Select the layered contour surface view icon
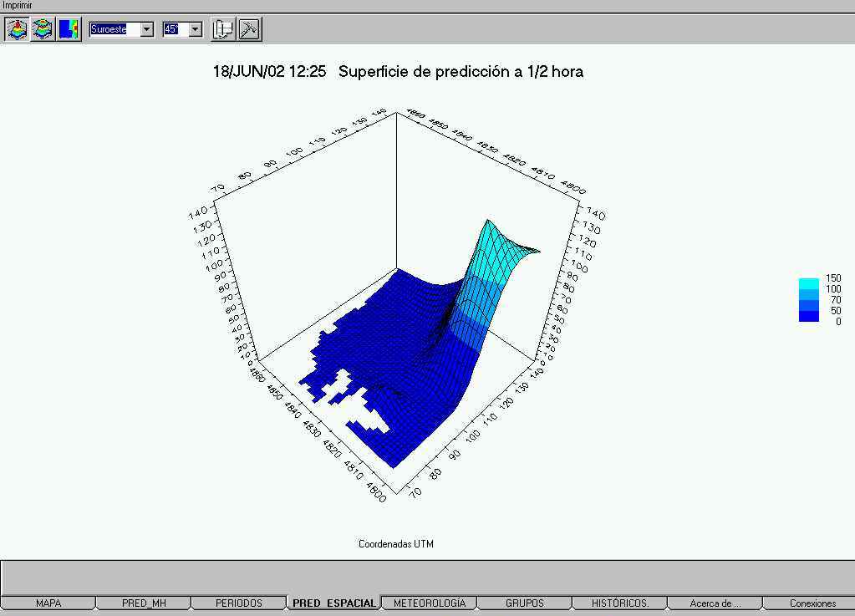Screen dimensions: 855x616 click(43, 29)
